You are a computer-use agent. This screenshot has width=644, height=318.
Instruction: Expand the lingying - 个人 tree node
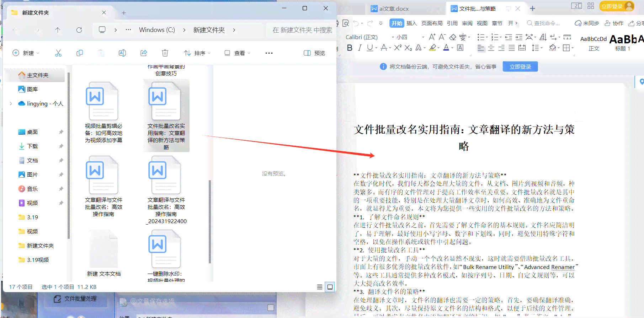click(x=11, y=103)
